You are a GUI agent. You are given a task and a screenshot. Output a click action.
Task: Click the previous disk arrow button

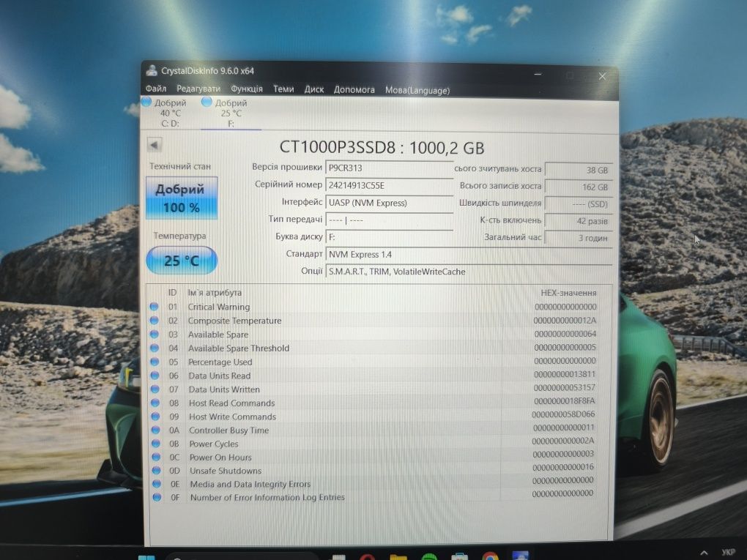155,145
